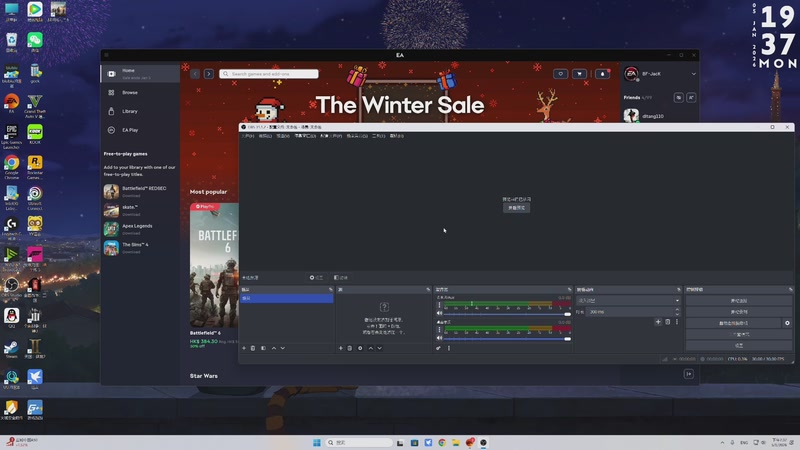Add a new source in OBS sources panel
The height and width of the screenshot is (450, 800).
[x=341, y=348]
